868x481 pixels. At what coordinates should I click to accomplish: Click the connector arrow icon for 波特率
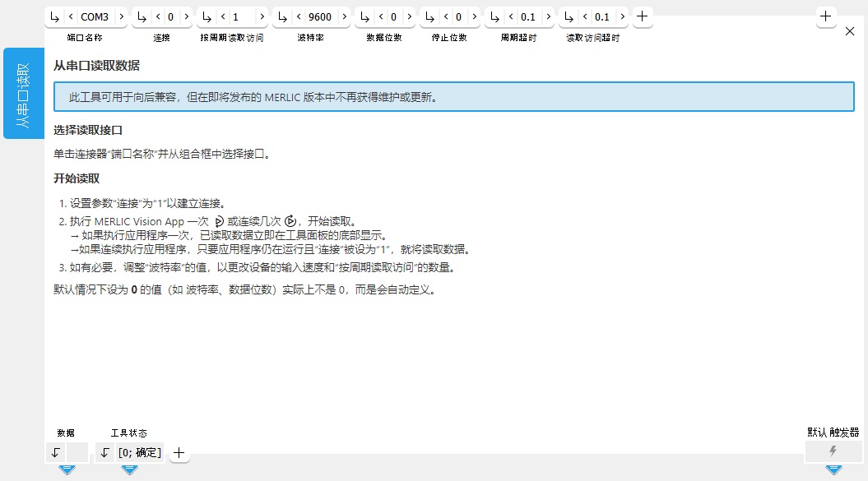284,16
